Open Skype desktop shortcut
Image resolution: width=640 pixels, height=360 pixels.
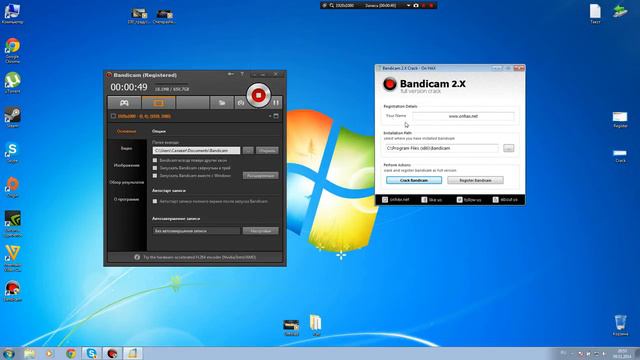pos(13,152)
